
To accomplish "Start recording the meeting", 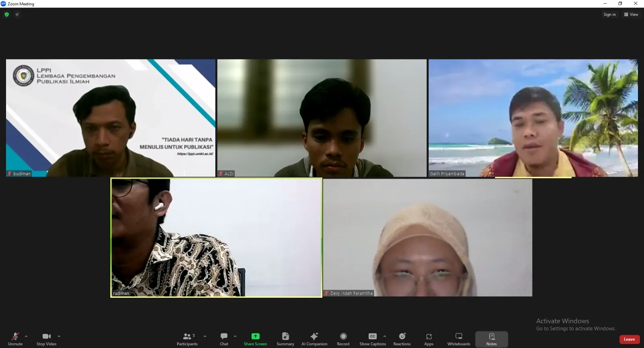I will [343, 339].
